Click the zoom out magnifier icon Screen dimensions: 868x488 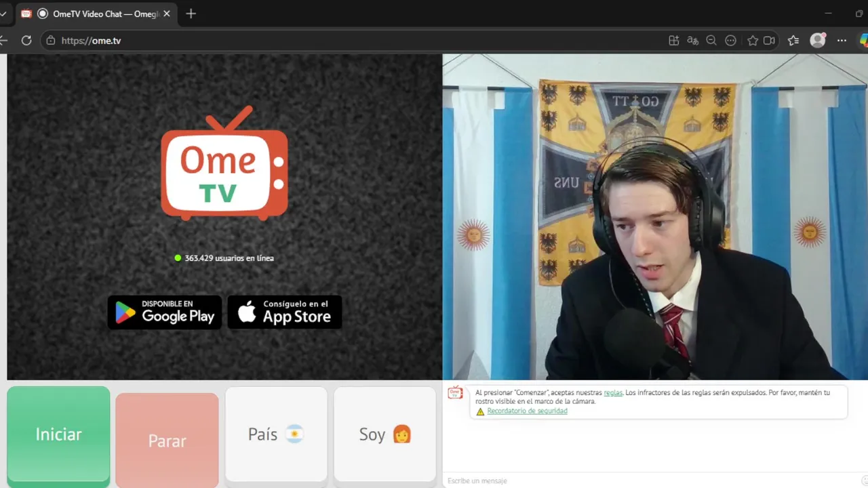click(711, 41)
